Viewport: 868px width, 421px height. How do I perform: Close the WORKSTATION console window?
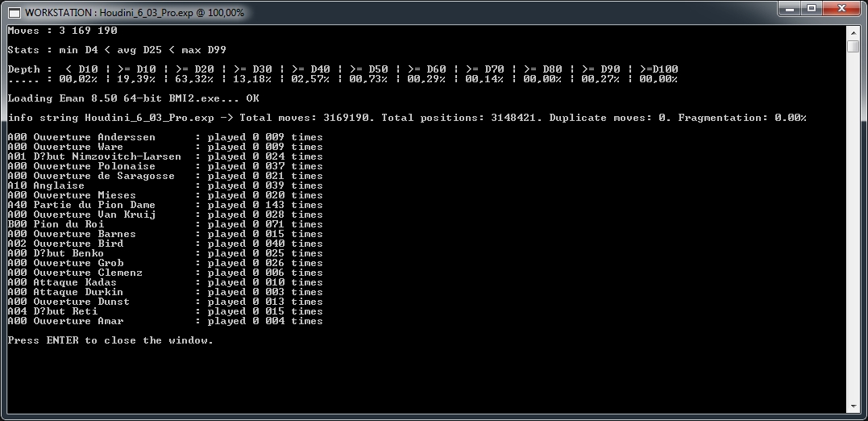pos(841,8)
